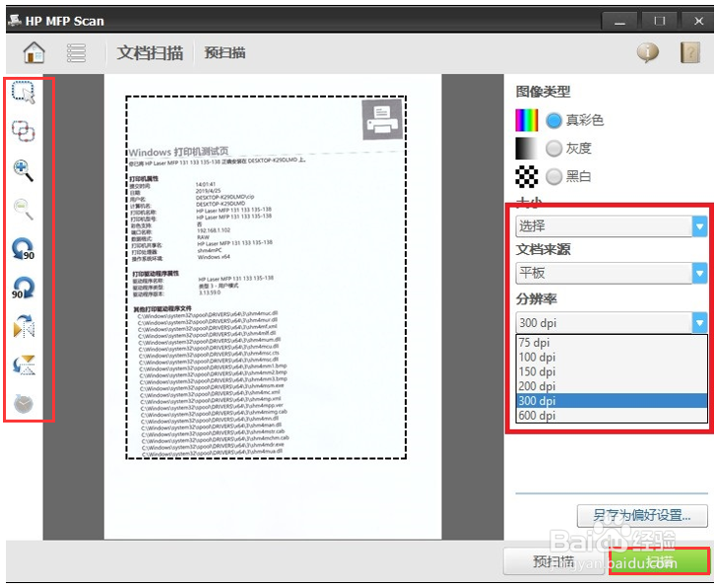Rotate image 90 degrees clockwise
Image resolution: width=716 pixels, height=588 pixels.
(x=24, y=288)
